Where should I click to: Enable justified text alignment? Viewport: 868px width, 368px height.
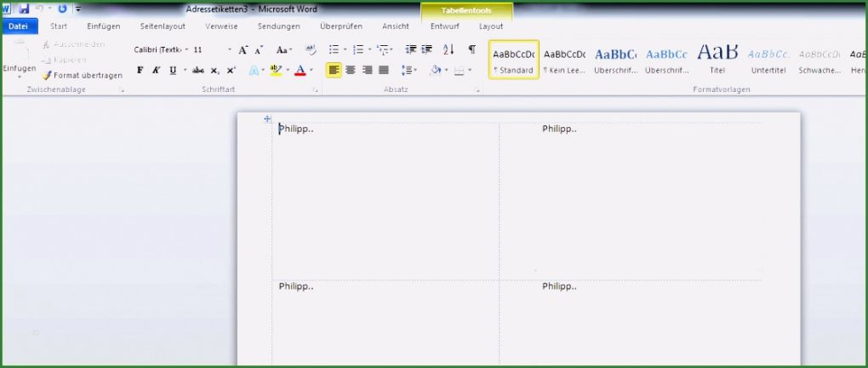coord(384,71)
